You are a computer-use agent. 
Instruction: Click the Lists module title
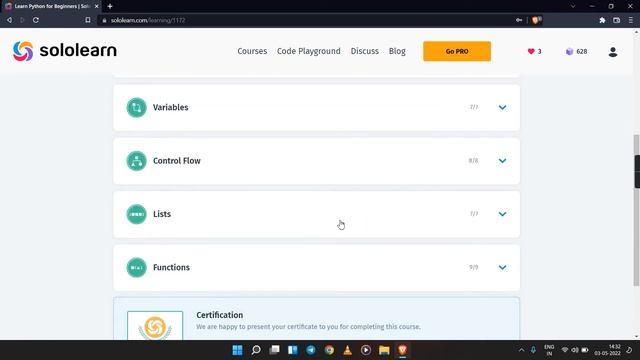(x=162, y=214)
